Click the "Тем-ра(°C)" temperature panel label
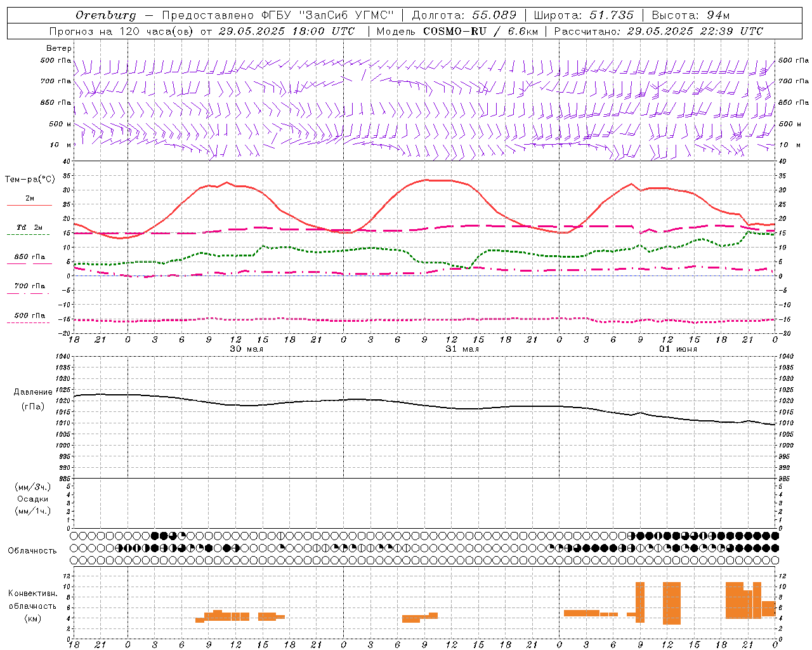Screen dimensions: 812x650 coord(30,180)
